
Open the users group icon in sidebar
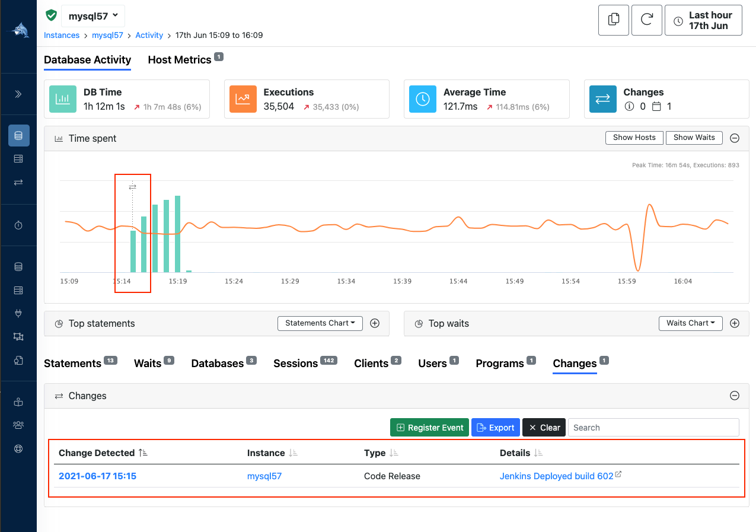tap(18, 425)
